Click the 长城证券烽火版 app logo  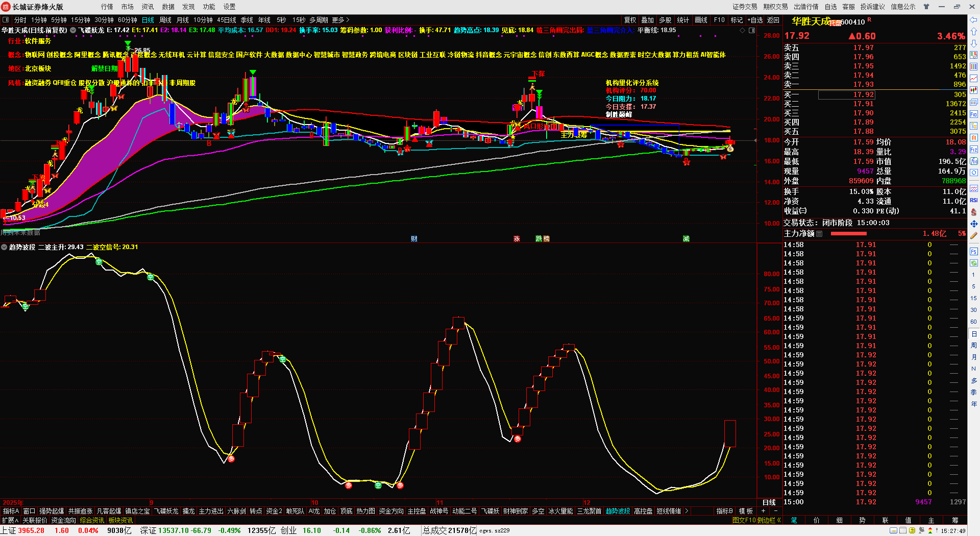point(6,7)
